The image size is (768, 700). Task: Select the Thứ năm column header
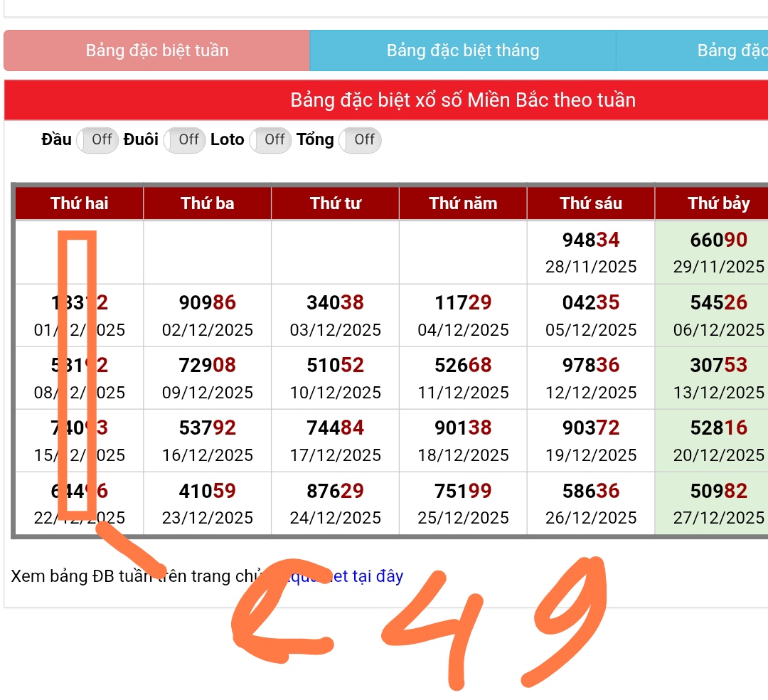(463, 203)
